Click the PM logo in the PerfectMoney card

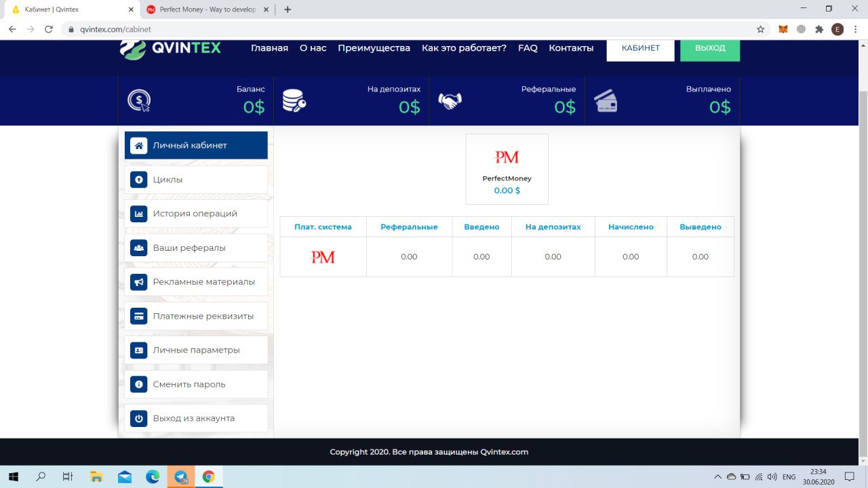507,157
